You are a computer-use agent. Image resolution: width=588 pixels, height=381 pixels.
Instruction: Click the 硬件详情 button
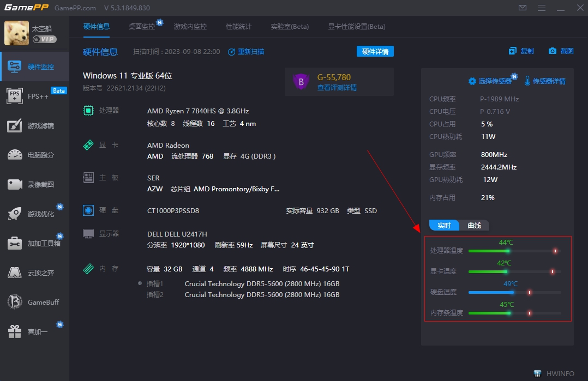coord(375,51)
